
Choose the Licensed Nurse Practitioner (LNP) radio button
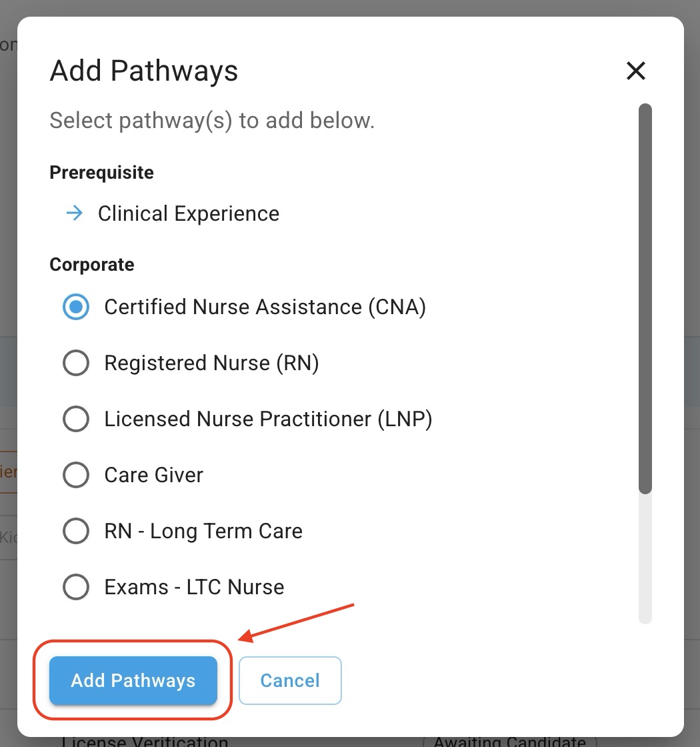76,419
